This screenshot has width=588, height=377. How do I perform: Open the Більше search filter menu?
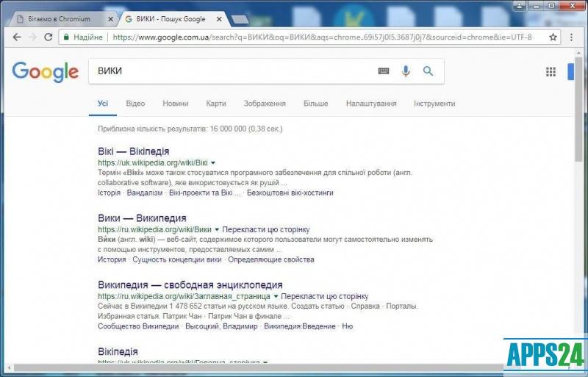316,104
